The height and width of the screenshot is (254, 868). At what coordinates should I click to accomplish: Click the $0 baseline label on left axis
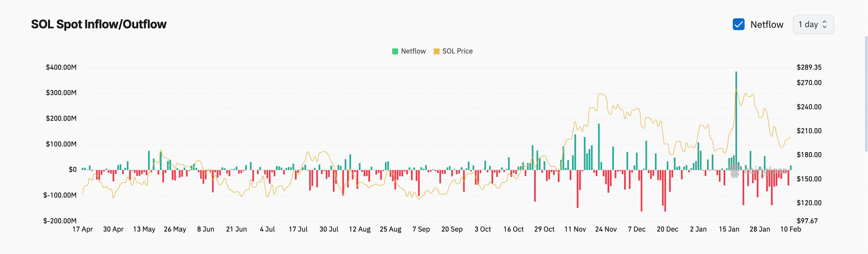[x=72, y=170]
